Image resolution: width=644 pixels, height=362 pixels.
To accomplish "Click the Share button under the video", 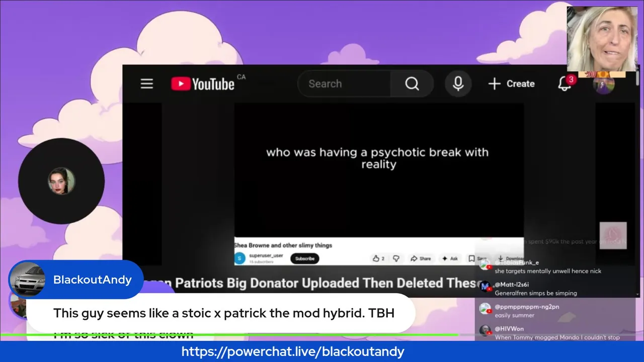I will click(421, 258).
